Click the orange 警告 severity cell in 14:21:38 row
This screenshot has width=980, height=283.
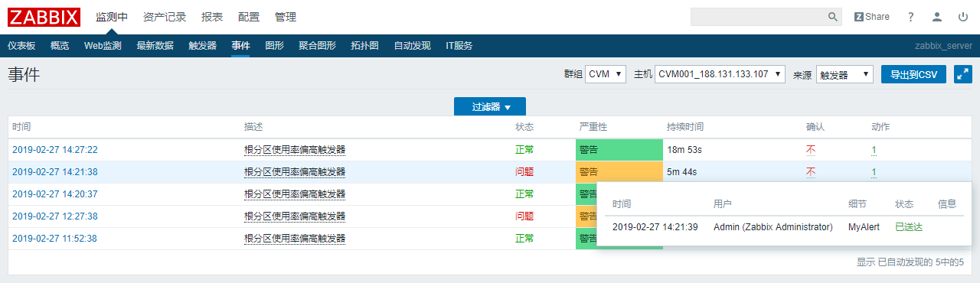pos(619,172)
